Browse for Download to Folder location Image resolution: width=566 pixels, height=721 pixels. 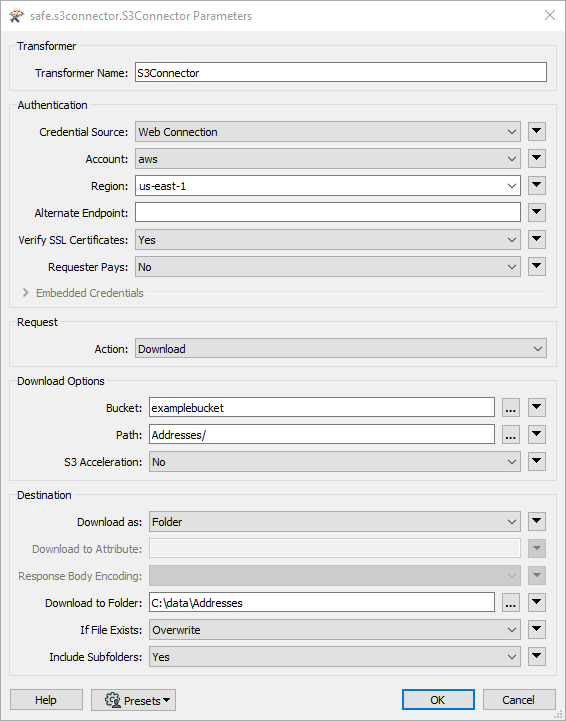pyautogui.click(x=510, y=602)
